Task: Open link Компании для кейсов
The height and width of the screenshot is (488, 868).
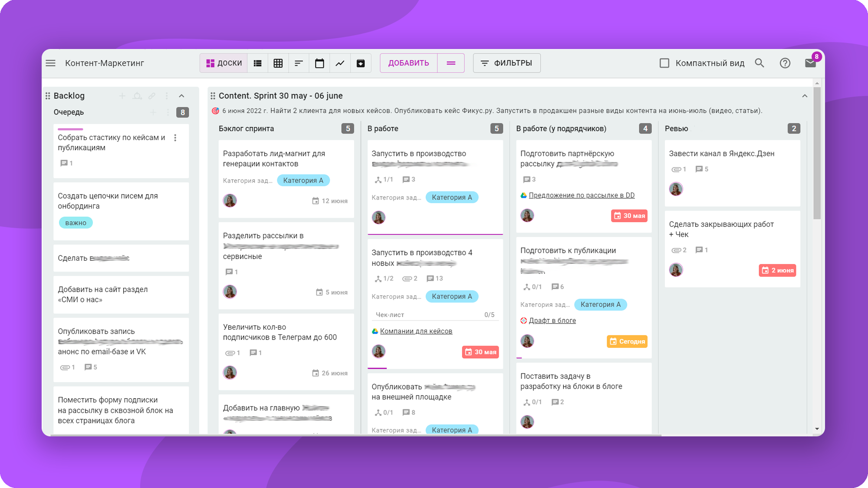Action: coord(416,331)
